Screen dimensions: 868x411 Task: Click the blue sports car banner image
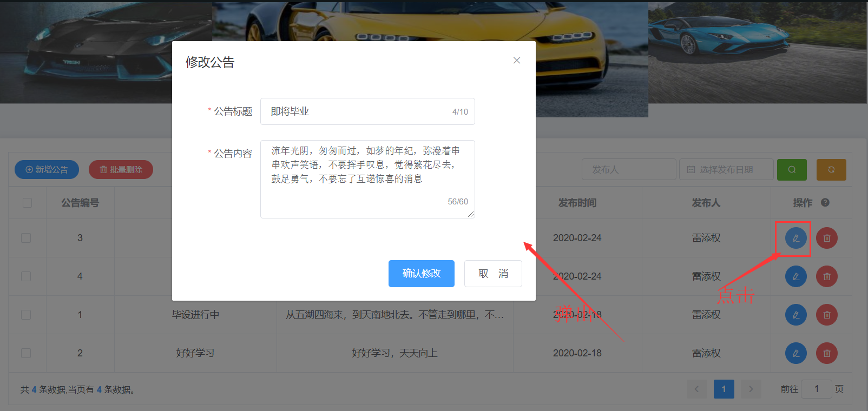758,52
